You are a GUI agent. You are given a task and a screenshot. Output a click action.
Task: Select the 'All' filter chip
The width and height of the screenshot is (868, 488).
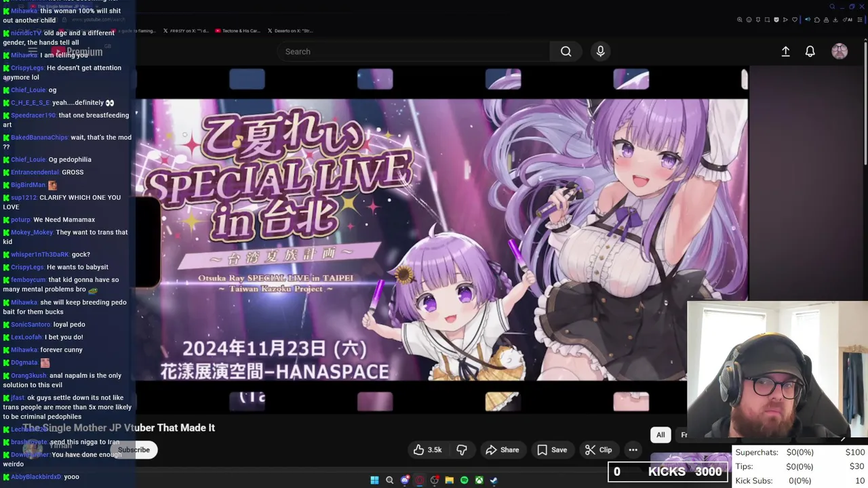660,435
